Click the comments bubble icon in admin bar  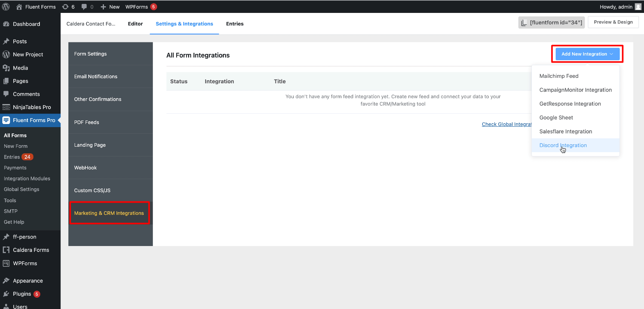point(84,7)
